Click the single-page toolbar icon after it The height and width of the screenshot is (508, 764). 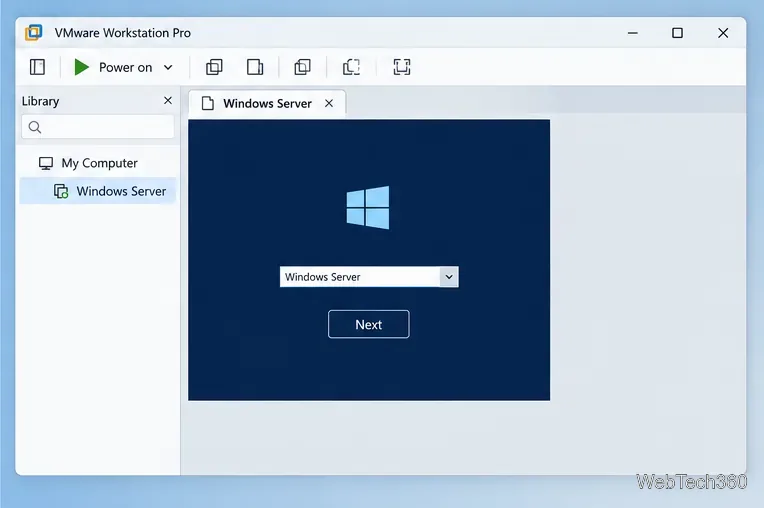click(x=255, y=67)
